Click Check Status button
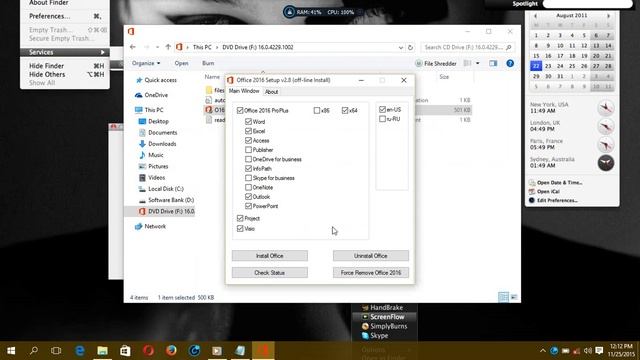The height and width of the screenshot is (360, 640). (270, 273)
